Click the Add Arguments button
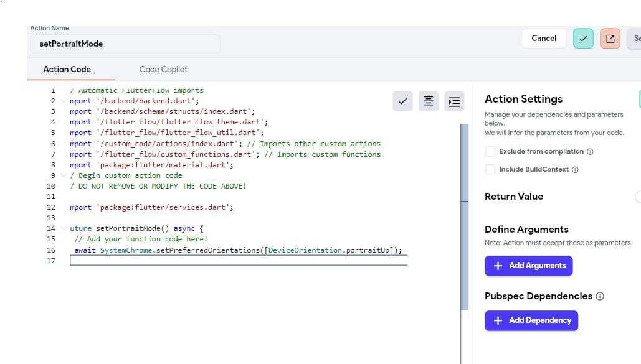 coord(528,266)
